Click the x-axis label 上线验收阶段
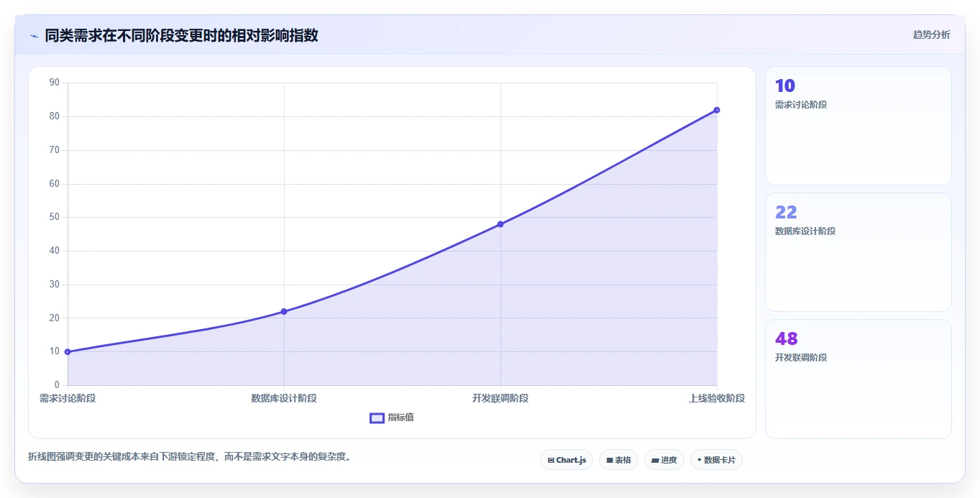 pyautogui.click(x=717, y=398)
